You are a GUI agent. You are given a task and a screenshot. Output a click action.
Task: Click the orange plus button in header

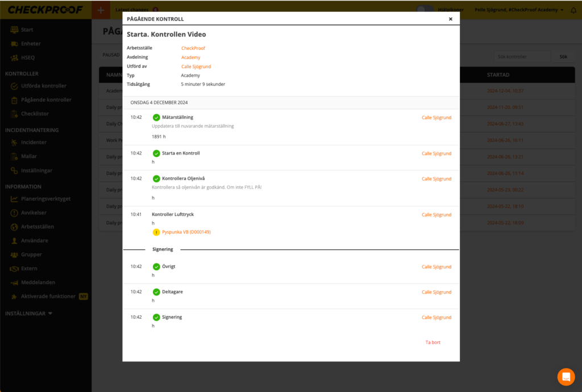tap(101, 10)
